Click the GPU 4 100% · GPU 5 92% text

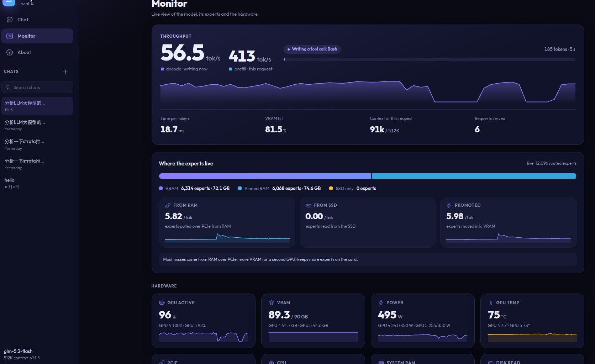pyautogui.click(x=182, y=326)
